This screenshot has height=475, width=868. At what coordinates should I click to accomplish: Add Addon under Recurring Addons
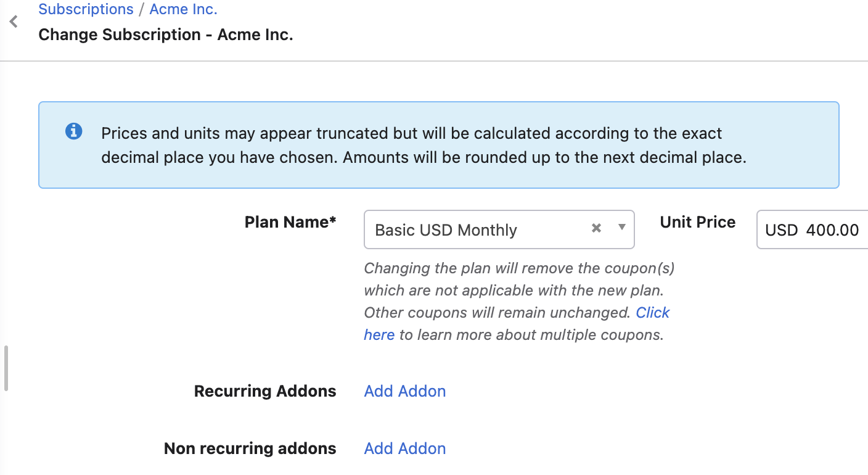[x=405, y=391]
